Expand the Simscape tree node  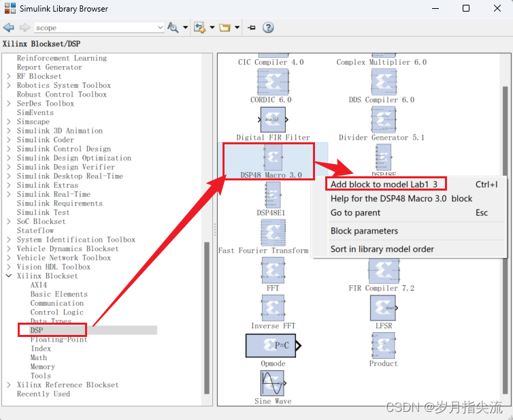click(9, 122)
